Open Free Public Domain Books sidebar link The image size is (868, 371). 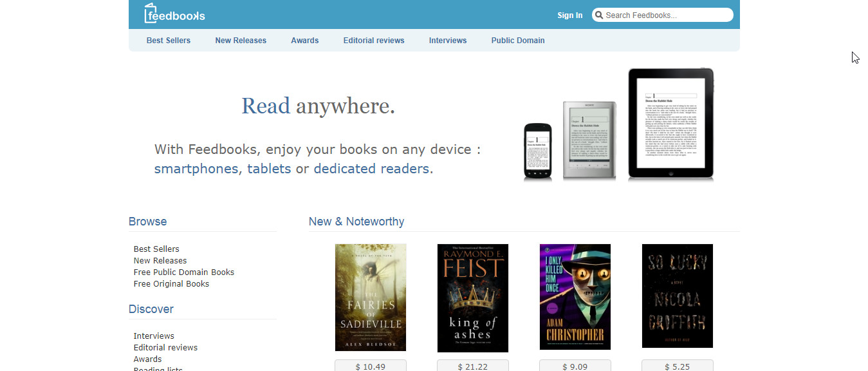[184, 272]
